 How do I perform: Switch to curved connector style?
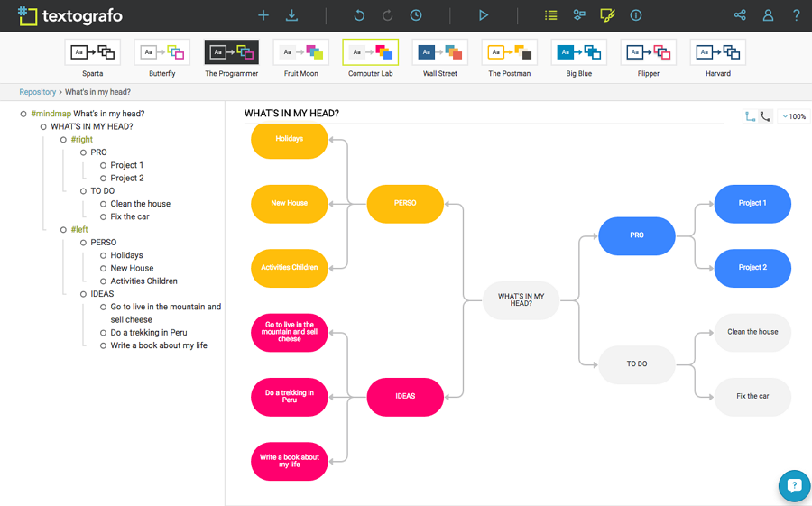click(x=766, y=116)
